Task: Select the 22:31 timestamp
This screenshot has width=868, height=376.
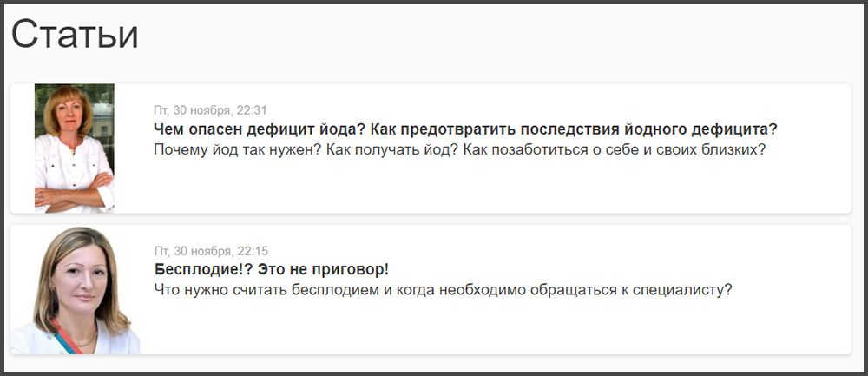Action: (x=252, y=110)
